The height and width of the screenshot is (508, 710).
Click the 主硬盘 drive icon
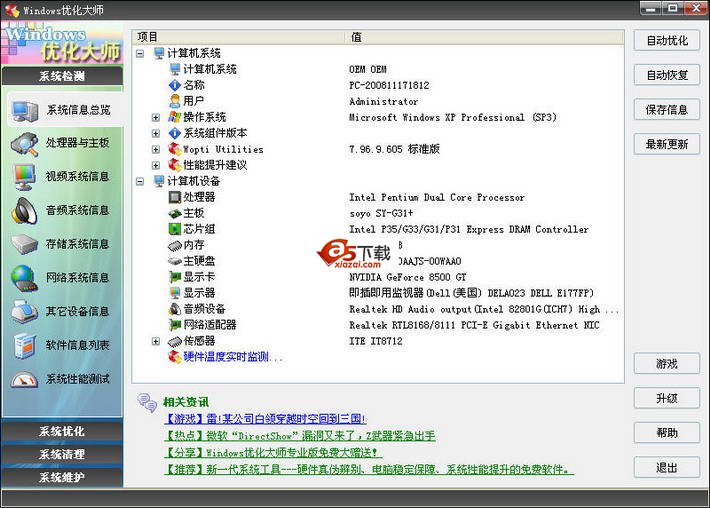pyautogui.click(x=174, y=261)
